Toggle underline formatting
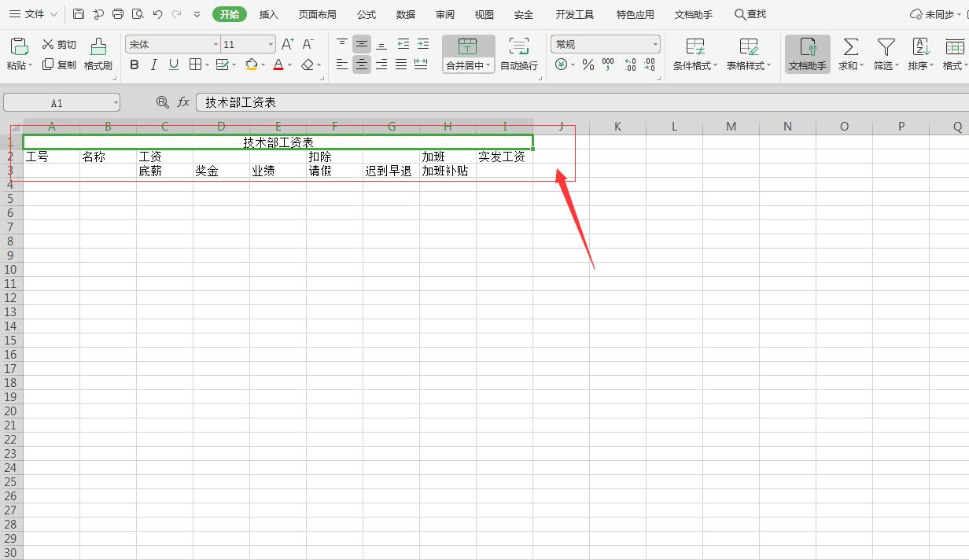This screenshot has width=969, height=560. (173, 65)
